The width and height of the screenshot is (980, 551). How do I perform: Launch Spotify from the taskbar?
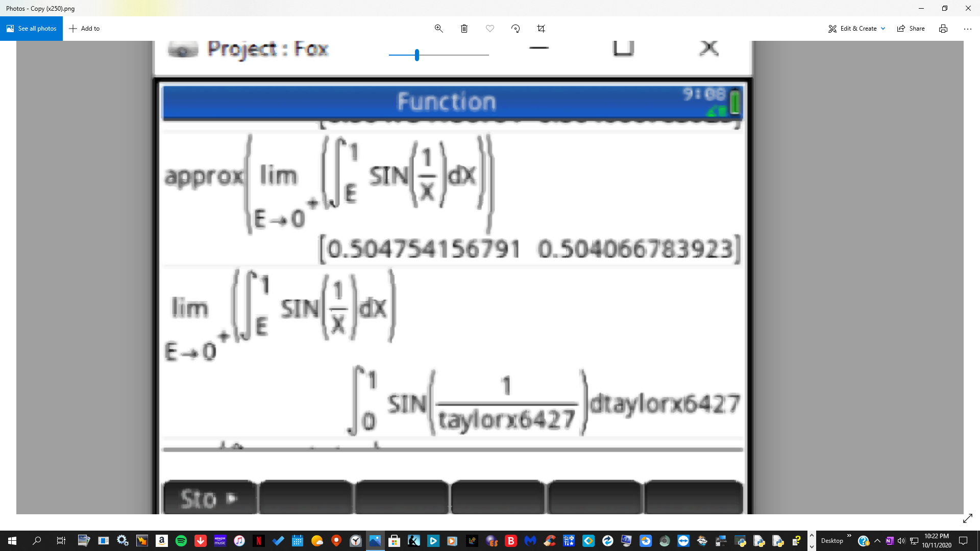(x=181, y=540)
